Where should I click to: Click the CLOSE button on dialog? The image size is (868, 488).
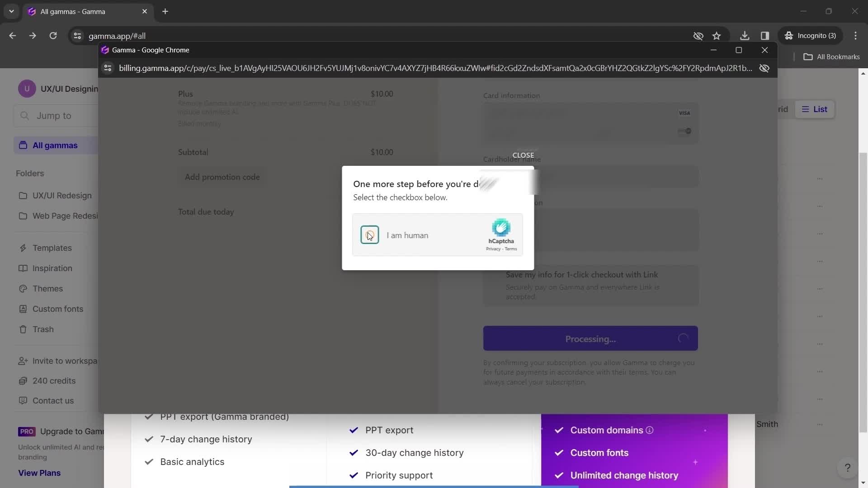(524, 155)
